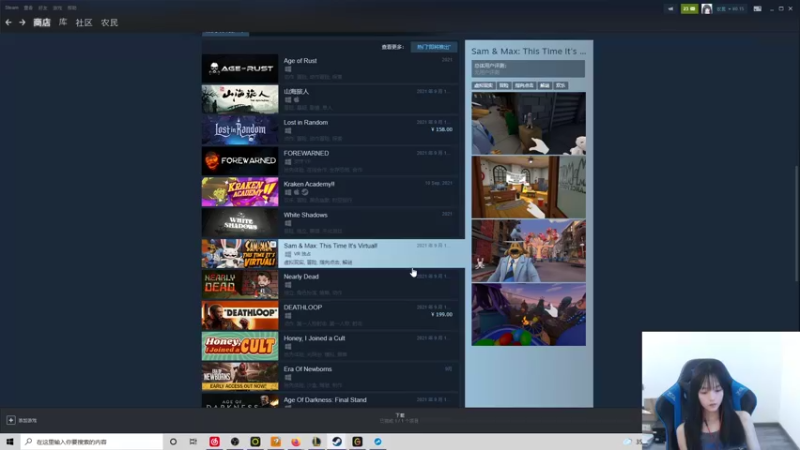Open the blue round app taskbar icon
800x450 pixels.
point(378,442)
